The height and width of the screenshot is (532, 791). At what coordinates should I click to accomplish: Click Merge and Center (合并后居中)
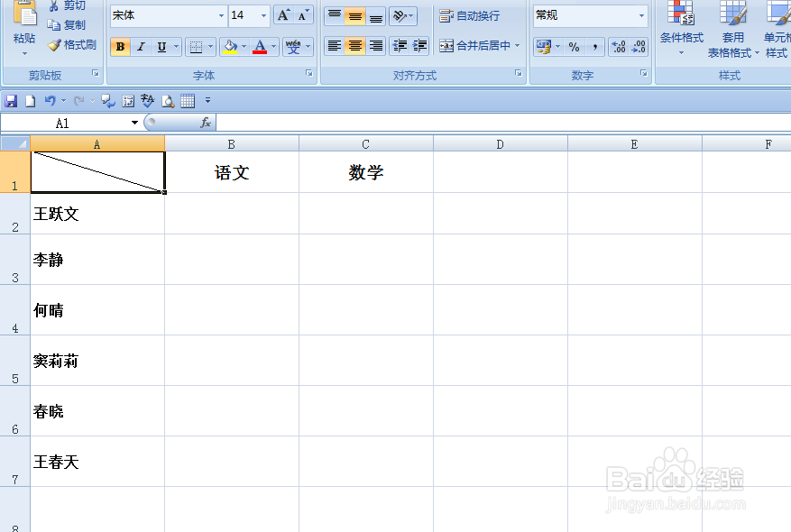(x=474, y=46)
